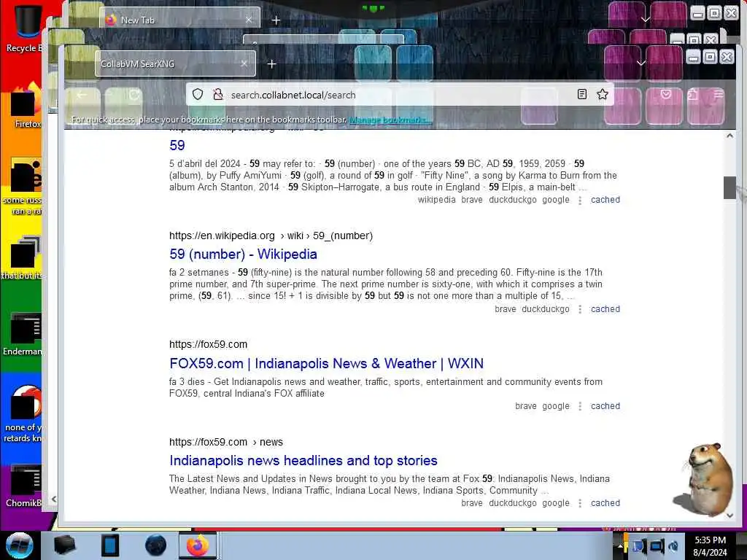This screenshot has height=560, width=747.
Task: Click the scrollbar up arrow
Action: 729,136
